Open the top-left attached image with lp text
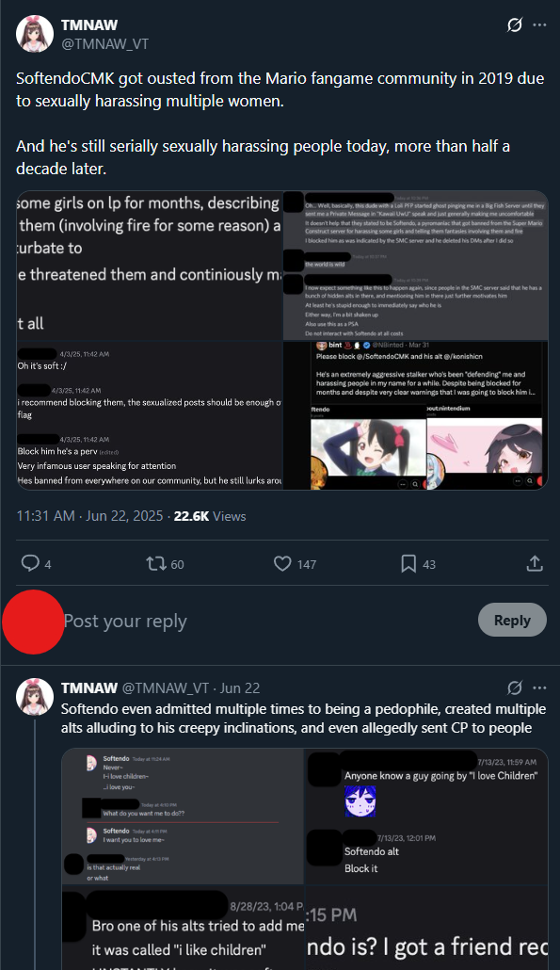 tap(150, 265)
